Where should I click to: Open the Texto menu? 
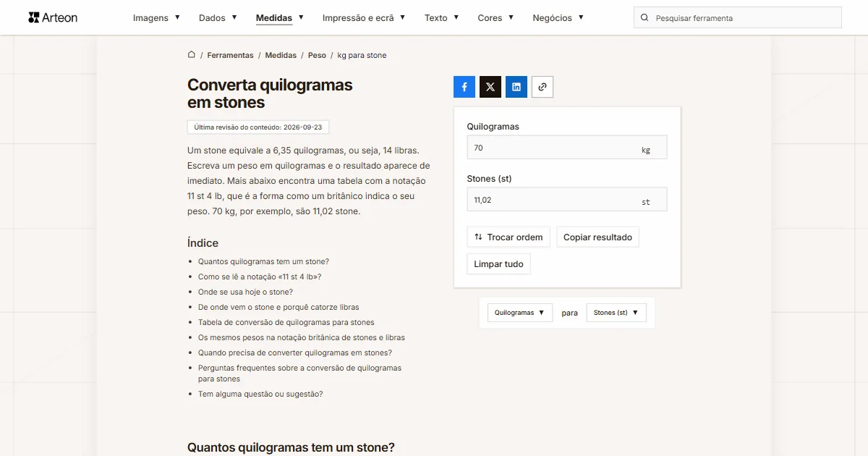(441, 17)
